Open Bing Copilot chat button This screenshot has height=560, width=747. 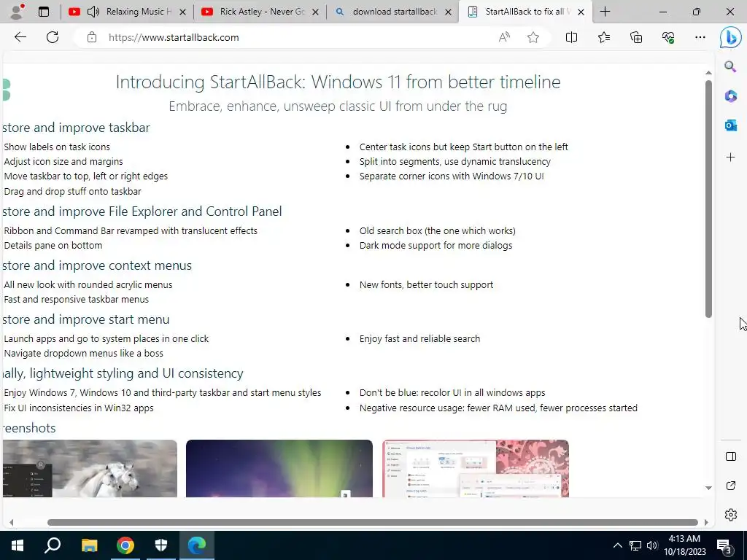click(730, 38)
